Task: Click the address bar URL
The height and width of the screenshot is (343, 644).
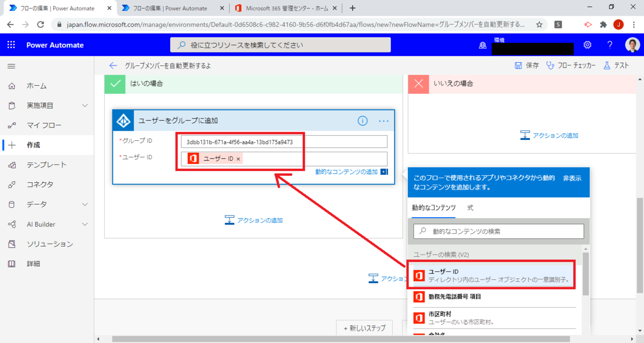Action: [x=296, y=25]
